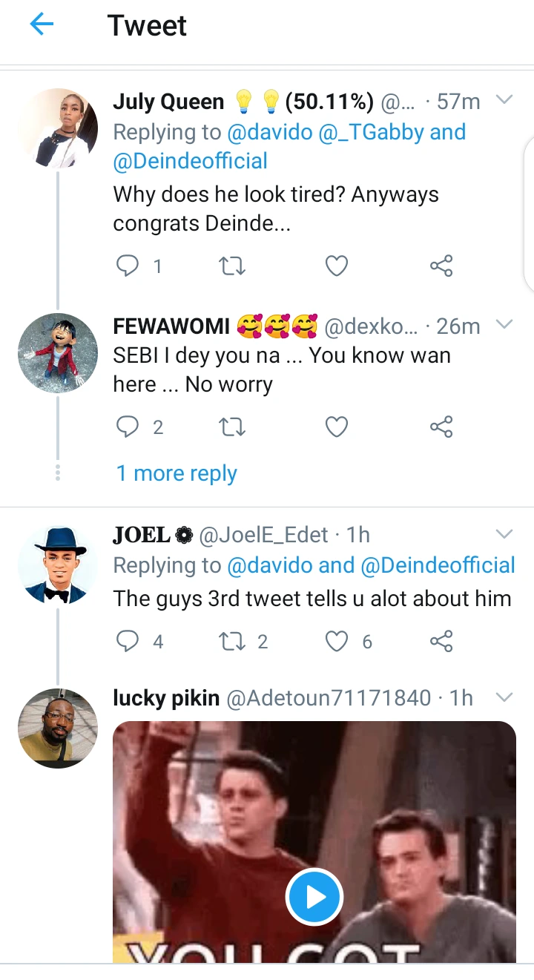Tap the back arrow
Image resolution: width=534 pixels, height=980 pixels.
tap(42, 25)
